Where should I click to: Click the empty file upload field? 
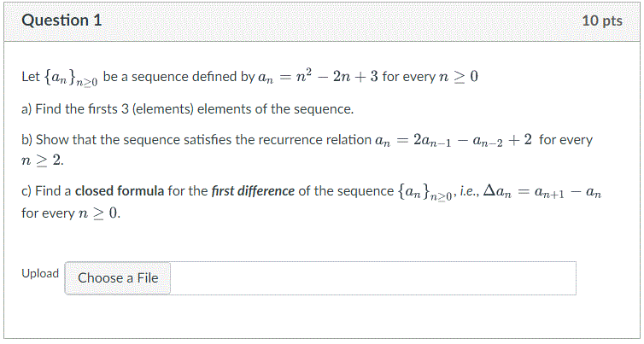pyautogui.click(x=373, y=278)
